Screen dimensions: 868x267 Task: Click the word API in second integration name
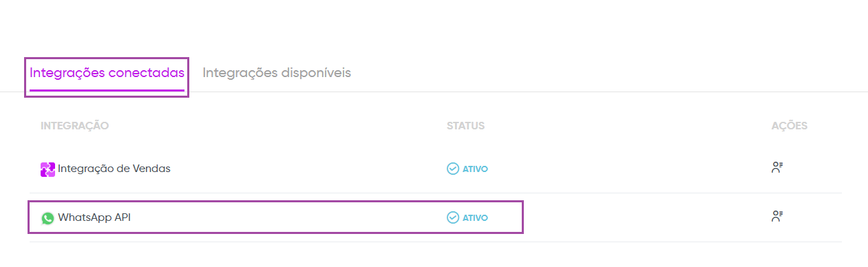(123, 217)
